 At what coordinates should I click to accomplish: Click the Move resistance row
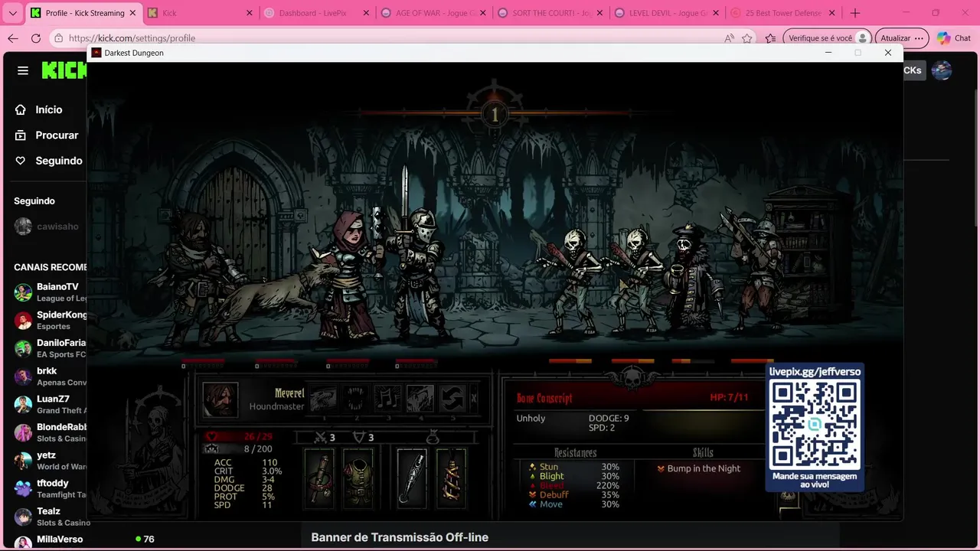click(x=574, y=504)
